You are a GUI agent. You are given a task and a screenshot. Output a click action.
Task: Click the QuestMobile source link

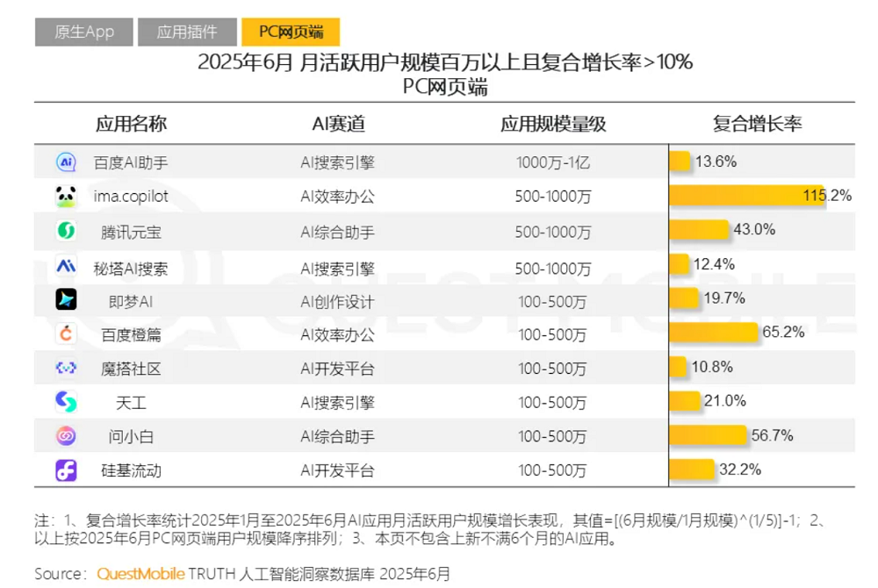(x=140, y=574)
